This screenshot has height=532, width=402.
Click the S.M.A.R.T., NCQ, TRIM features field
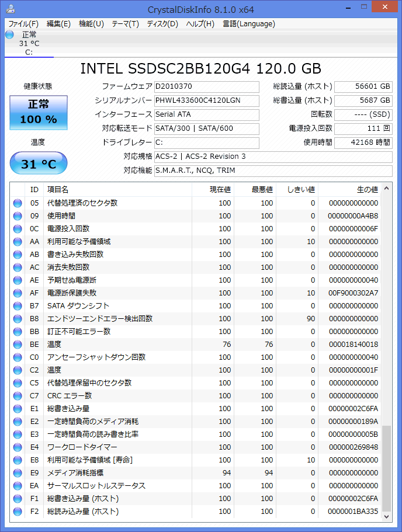click(273, 171)
